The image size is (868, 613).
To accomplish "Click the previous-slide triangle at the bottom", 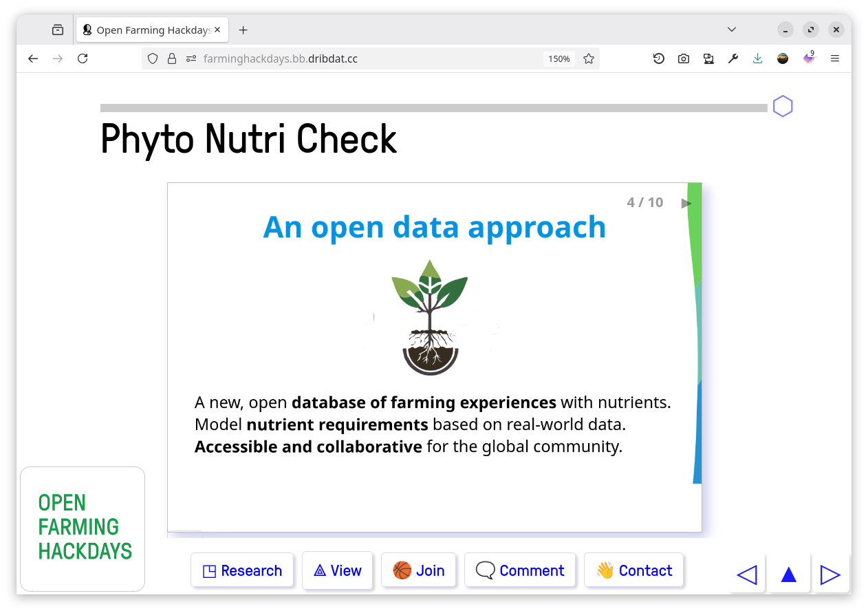I will point(747,574).
